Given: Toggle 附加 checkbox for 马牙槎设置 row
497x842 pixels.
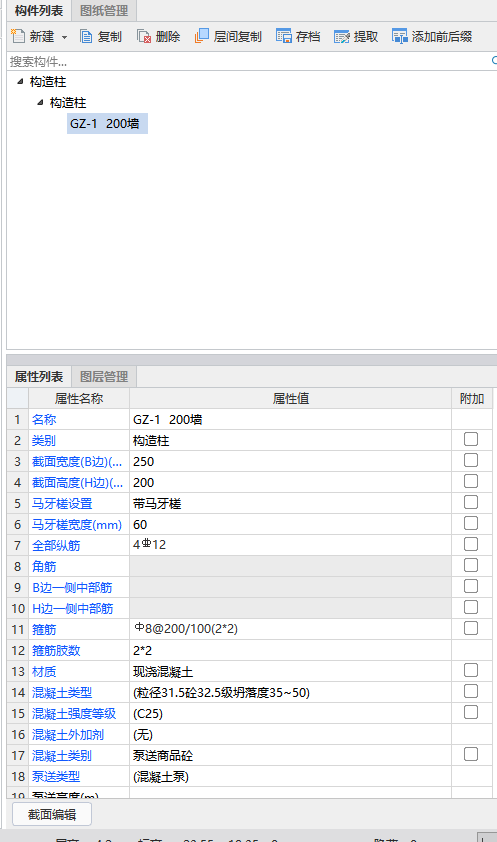Looking at the screenshot, I should [x=471, y=502].
